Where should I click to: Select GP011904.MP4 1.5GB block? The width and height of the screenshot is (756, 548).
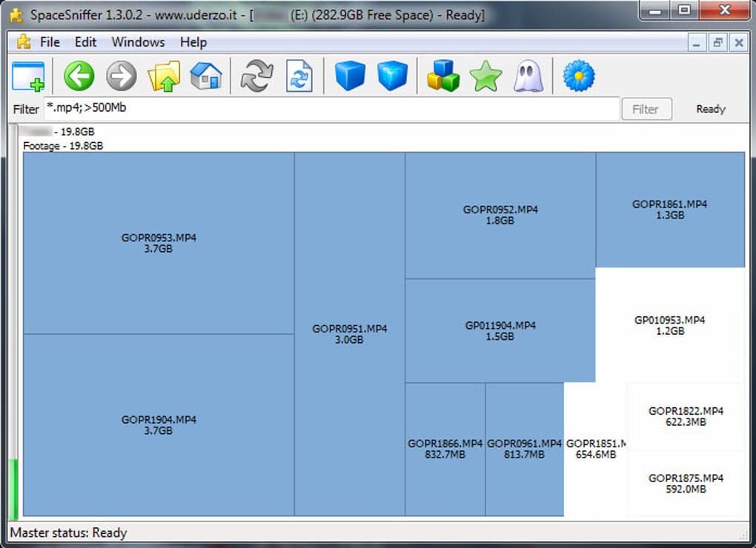500,330
